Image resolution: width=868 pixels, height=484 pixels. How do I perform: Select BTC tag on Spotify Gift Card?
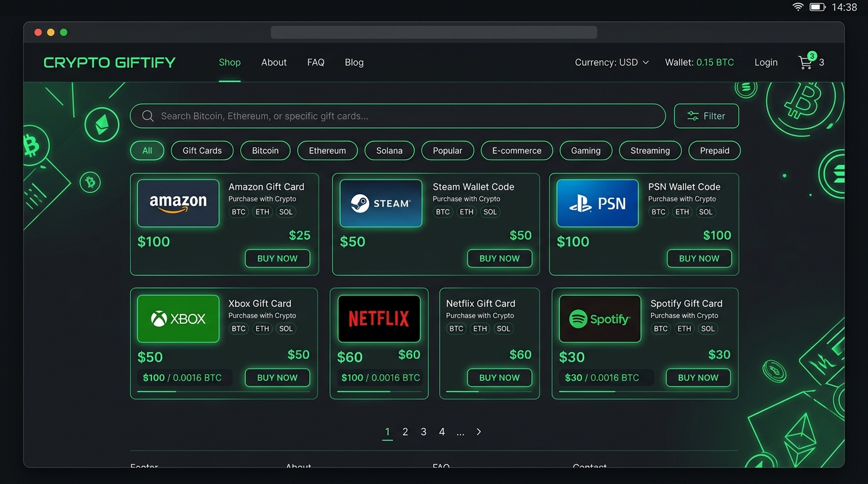[x=660, y=328]
